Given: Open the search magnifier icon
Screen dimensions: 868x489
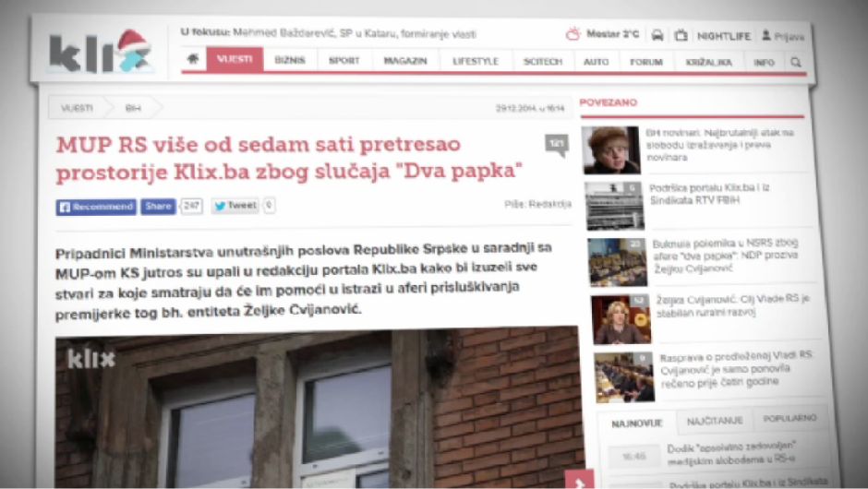Looking at the screenshot, I should [795, 62].
